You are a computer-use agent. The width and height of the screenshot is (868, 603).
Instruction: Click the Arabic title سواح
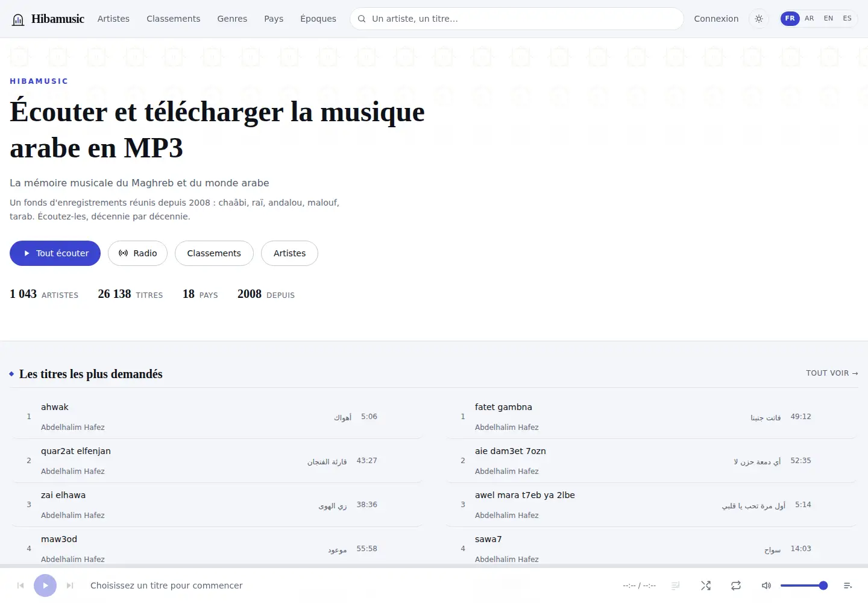tap(773, 549)
